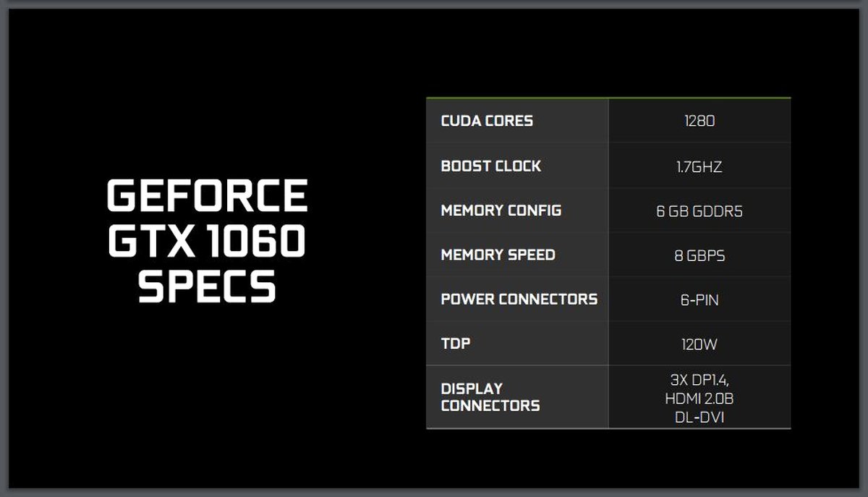The height and width of the screenshot is (497, 868).
Task: Click the DISPLAY CONNECTORS label
Action: (490, 397)
